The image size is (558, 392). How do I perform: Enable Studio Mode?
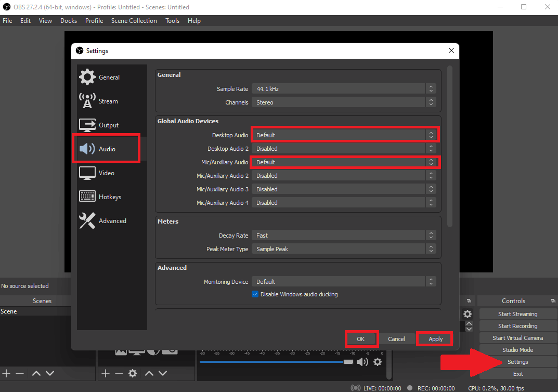pos(517,350)
